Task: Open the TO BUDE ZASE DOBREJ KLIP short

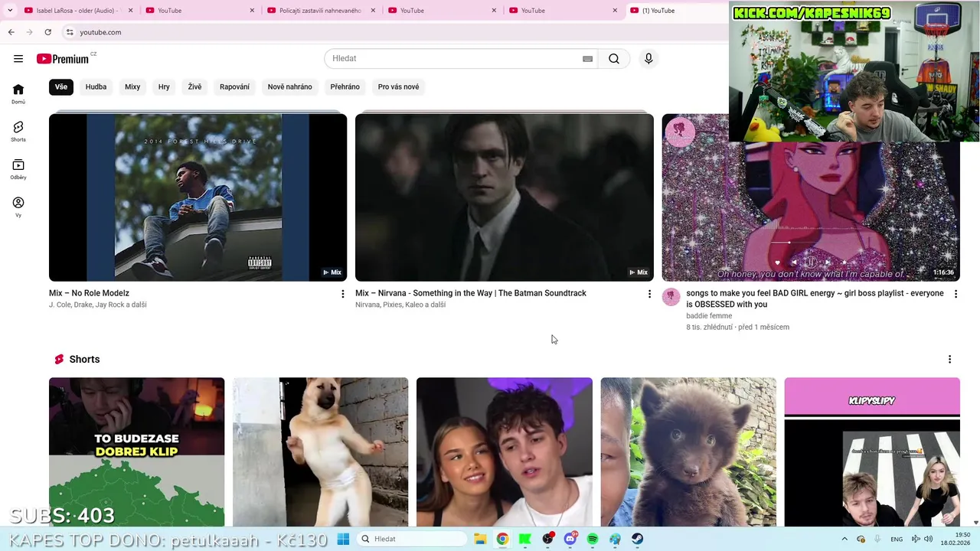Action: [136, 452]
